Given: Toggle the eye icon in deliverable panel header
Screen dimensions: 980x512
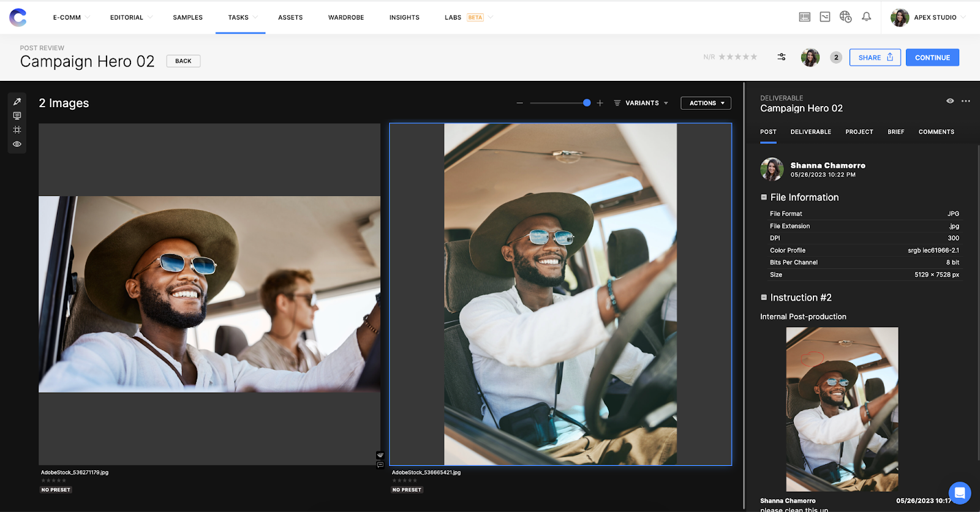Looking at the screenshot, I should coord(950,101).
